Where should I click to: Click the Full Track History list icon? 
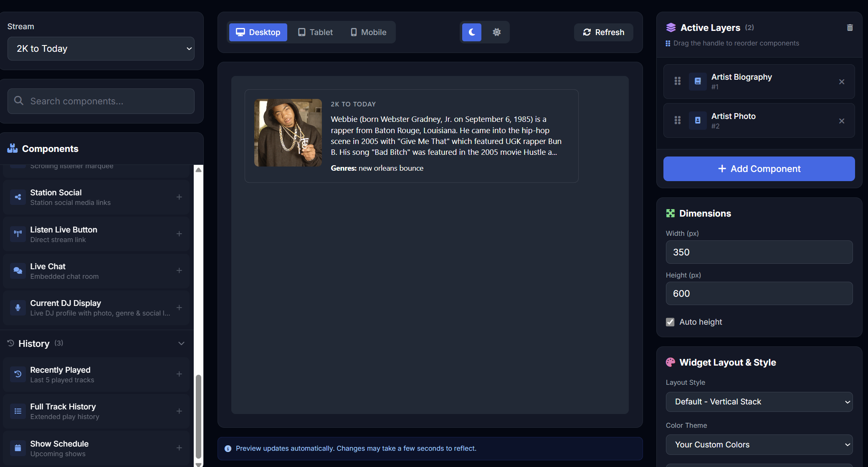[x=18, y=411]
